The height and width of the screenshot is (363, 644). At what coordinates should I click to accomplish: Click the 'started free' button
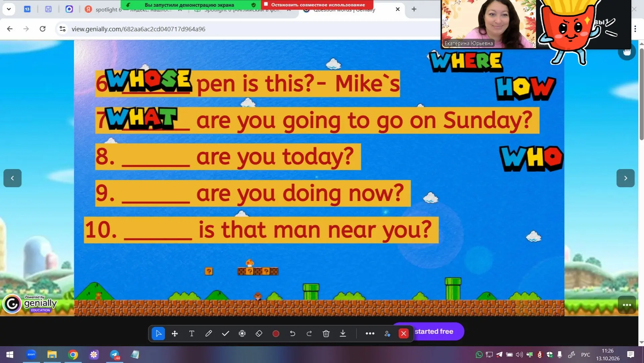[433, 331]
